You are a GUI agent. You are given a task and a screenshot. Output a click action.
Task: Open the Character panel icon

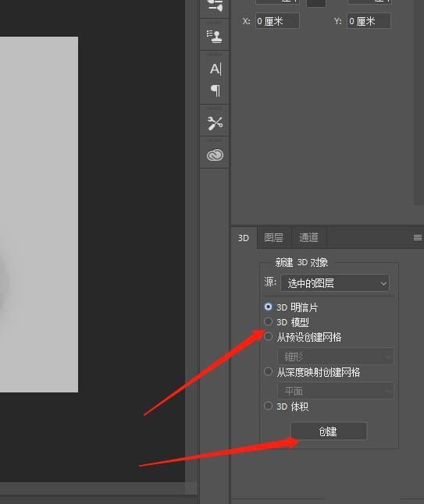[216, 69]
